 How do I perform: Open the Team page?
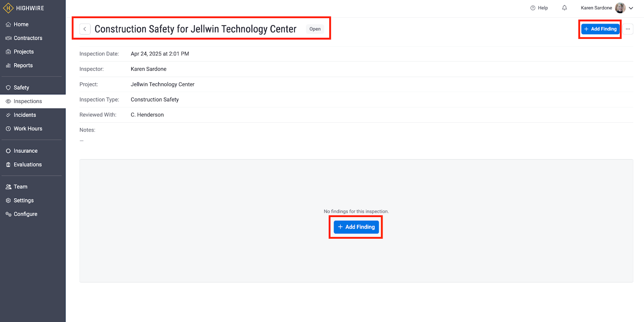pyautogui.click(x=33, y=187)
